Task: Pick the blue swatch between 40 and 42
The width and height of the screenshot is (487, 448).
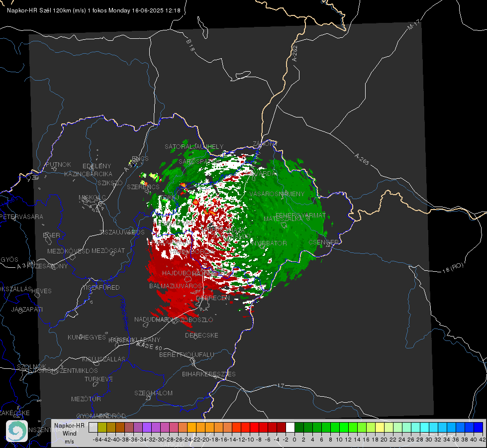Action: 479,427
